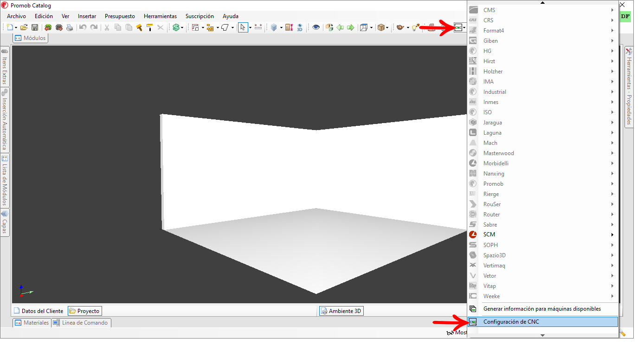Viewport: 644px width, 352px height.
Task: Expand the Giben submenu
Action: (543, 40)
